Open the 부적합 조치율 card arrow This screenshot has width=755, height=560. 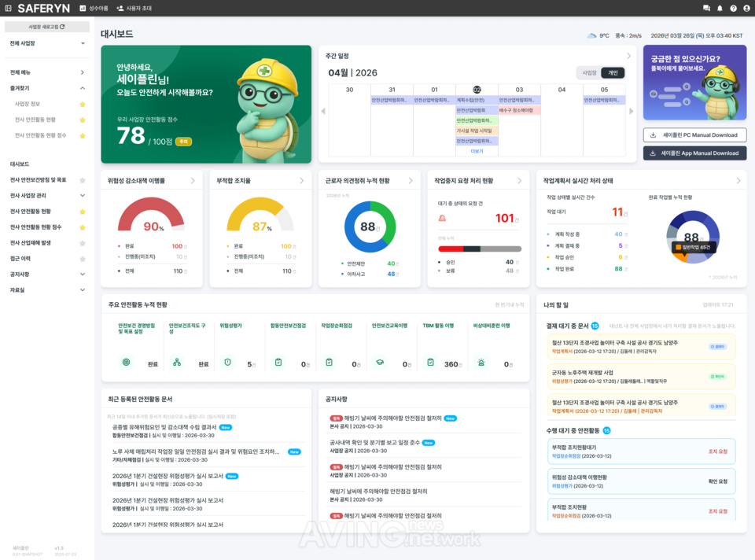point(301,181)
